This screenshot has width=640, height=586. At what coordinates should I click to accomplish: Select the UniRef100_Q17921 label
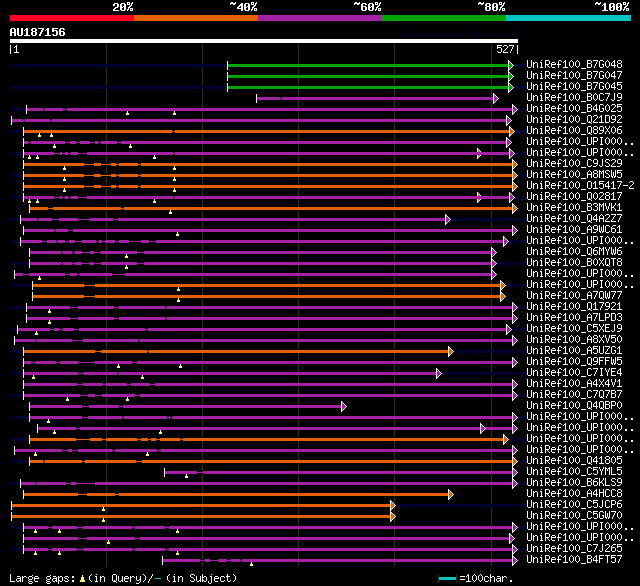(x=574, y=307)
